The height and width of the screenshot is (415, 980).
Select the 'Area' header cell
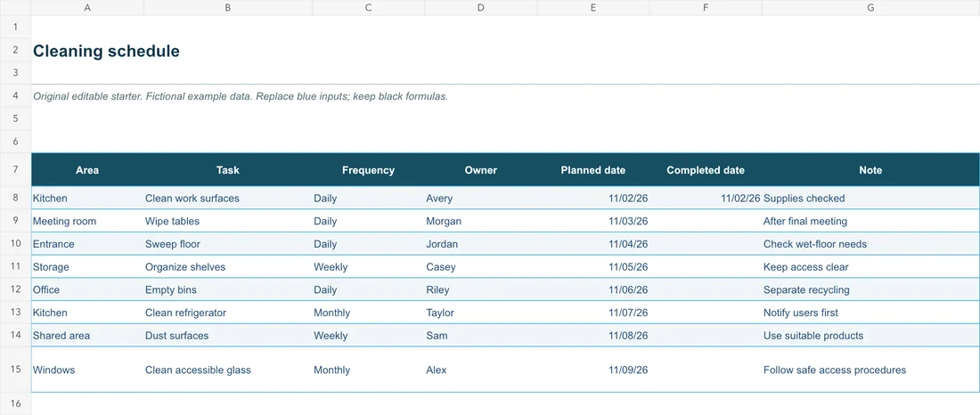coord(87,169)
